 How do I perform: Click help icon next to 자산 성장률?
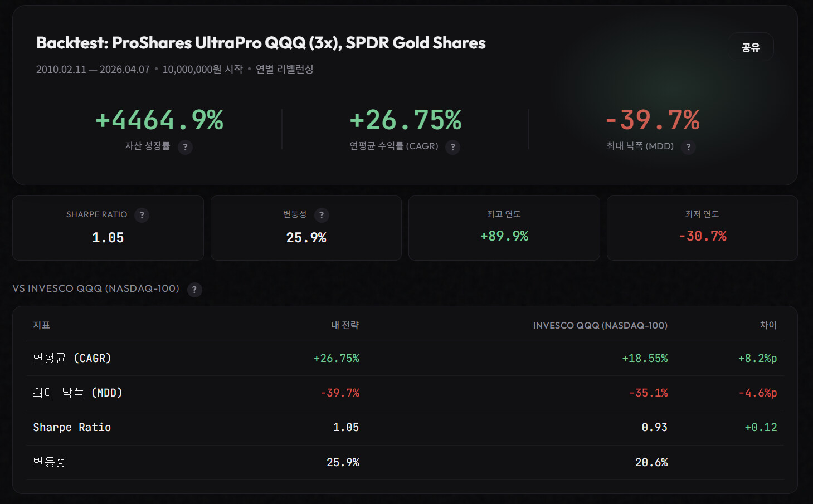click(185, 147)
